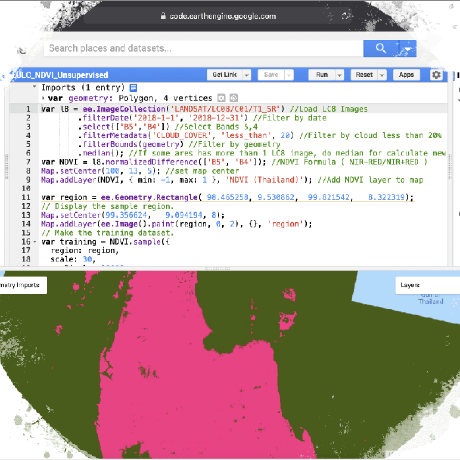Click comment '// Display the sample region.'
This screenshot has width=460, height=460.
point(108,206)
